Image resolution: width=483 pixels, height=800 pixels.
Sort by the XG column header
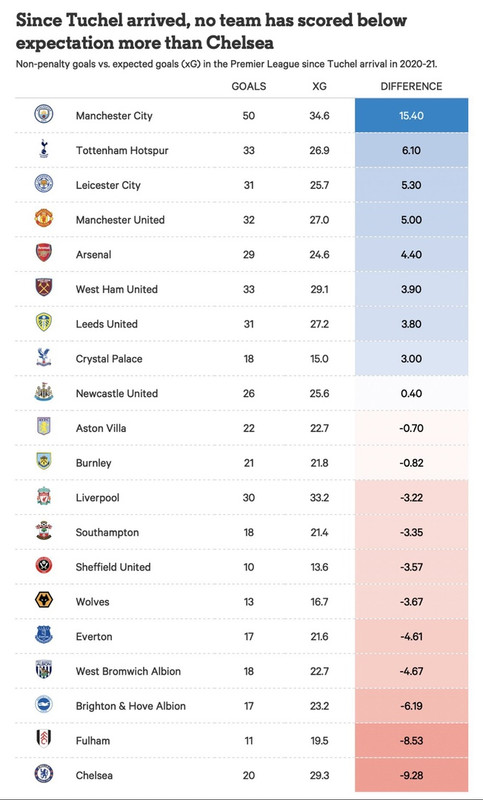(x=319, y=86)
